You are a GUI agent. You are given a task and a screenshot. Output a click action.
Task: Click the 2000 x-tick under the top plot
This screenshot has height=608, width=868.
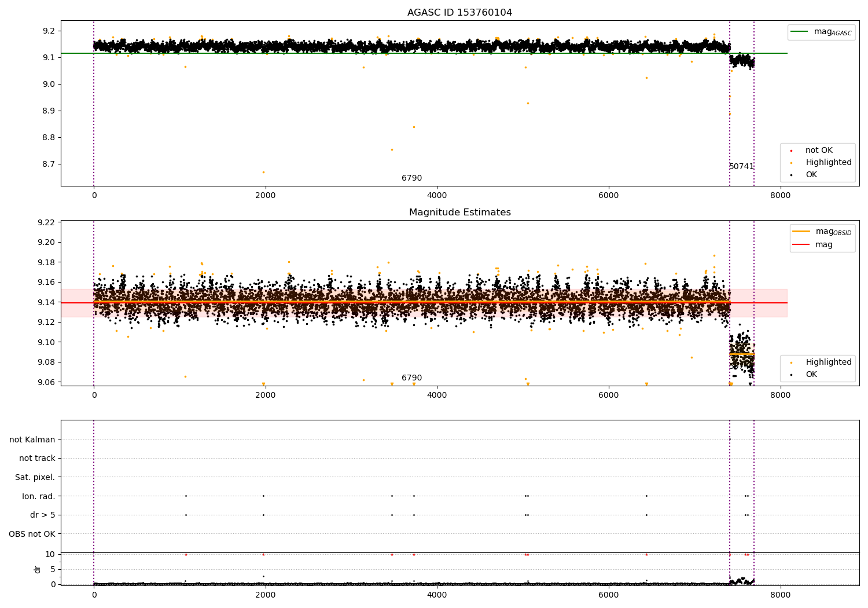pyautogui.click(x=266, y=196)
